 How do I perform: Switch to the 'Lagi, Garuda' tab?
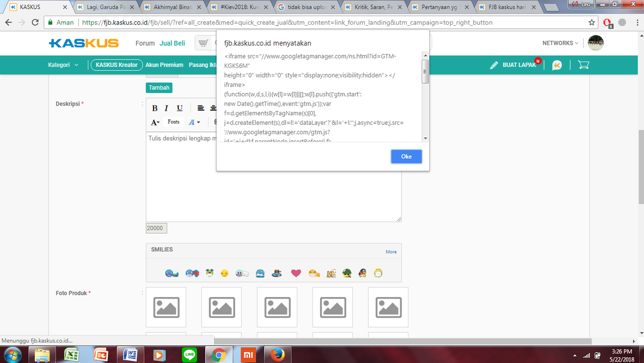[105, 7]
